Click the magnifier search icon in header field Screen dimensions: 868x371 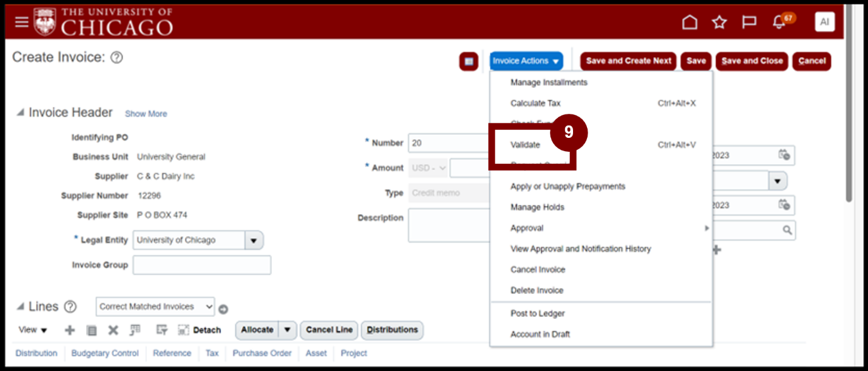pos(787,230)
